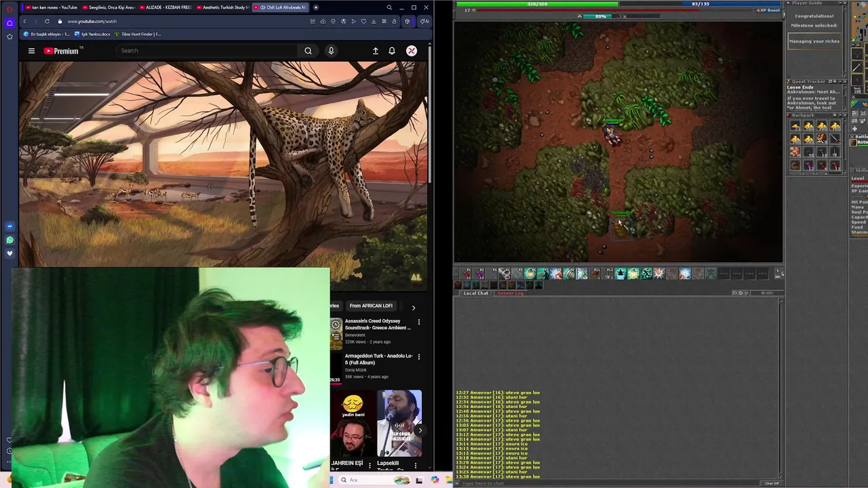Open the YouTube upload/create icon
Screen dimensions: 868x488
pyautogui.click(x=375, y=51)
